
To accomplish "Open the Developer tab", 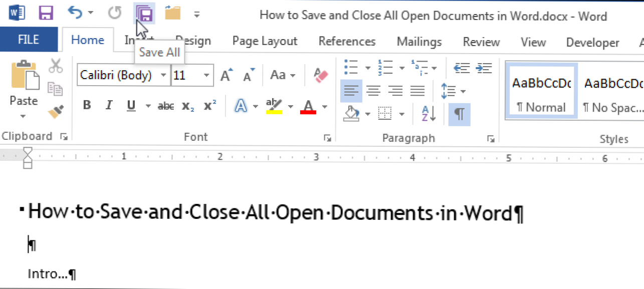I will coord(592,43).
